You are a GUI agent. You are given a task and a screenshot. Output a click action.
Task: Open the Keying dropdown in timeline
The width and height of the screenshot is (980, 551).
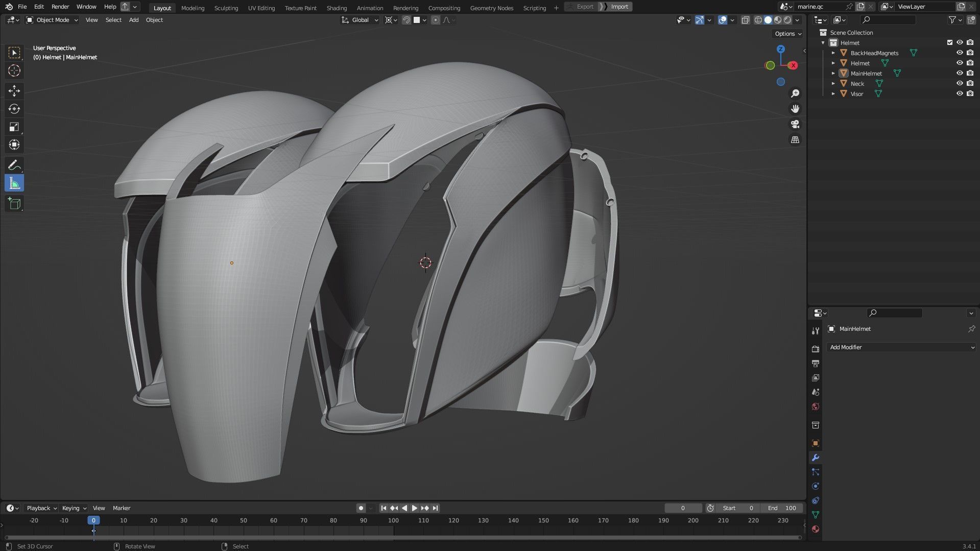(x=74, y=508)
